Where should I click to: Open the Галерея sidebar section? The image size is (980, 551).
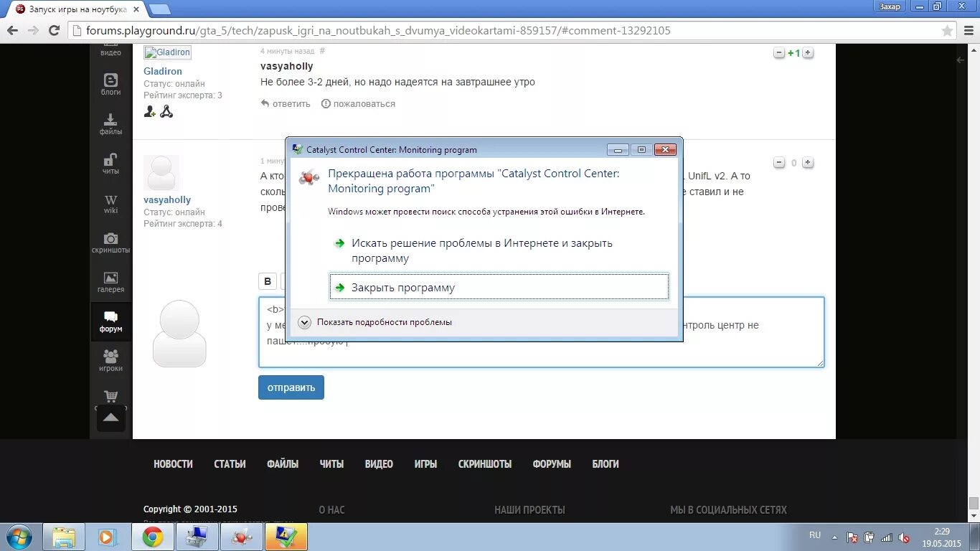(x=110, y=283)
